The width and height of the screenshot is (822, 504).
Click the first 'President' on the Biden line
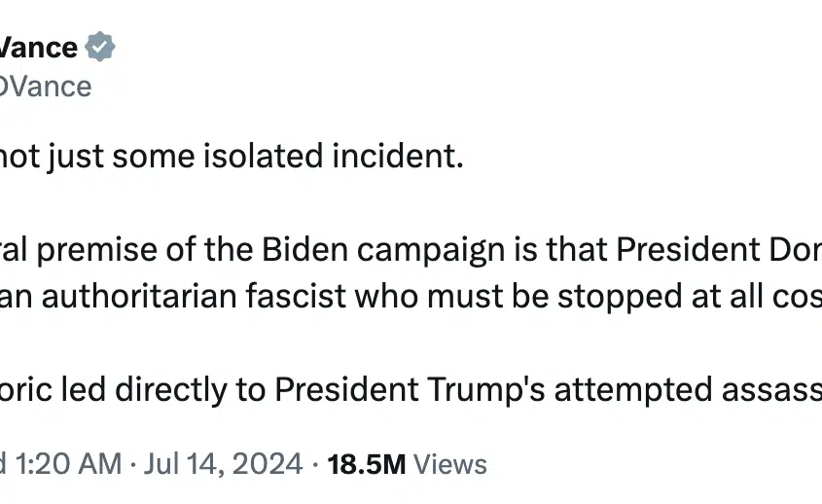tap(688, 249)
